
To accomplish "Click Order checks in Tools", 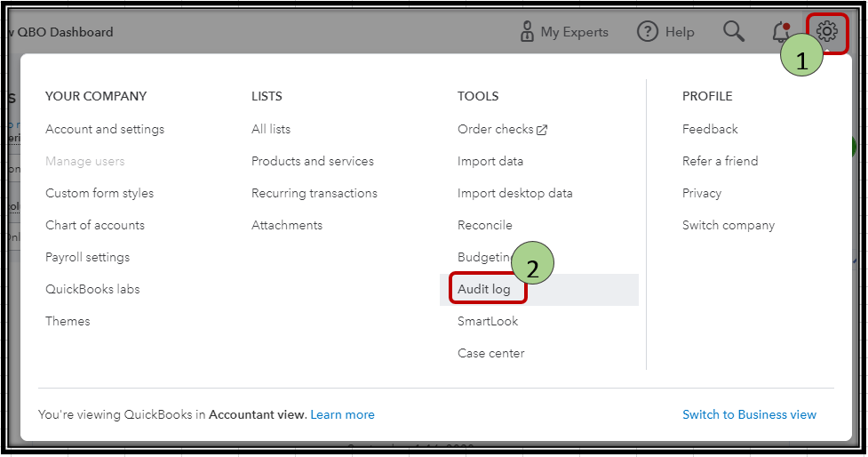I will (x=496, y=129).
